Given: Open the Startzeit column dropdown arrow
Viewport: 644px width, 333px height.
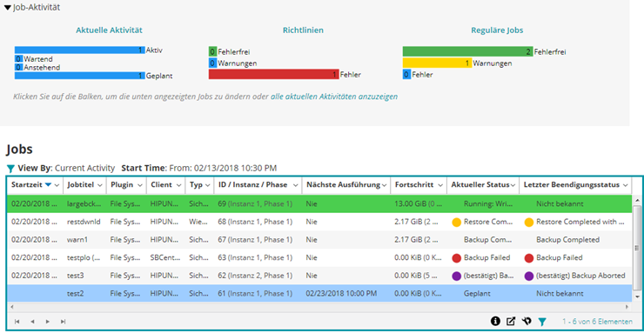Looking at the screenshot, I should 57,185.
